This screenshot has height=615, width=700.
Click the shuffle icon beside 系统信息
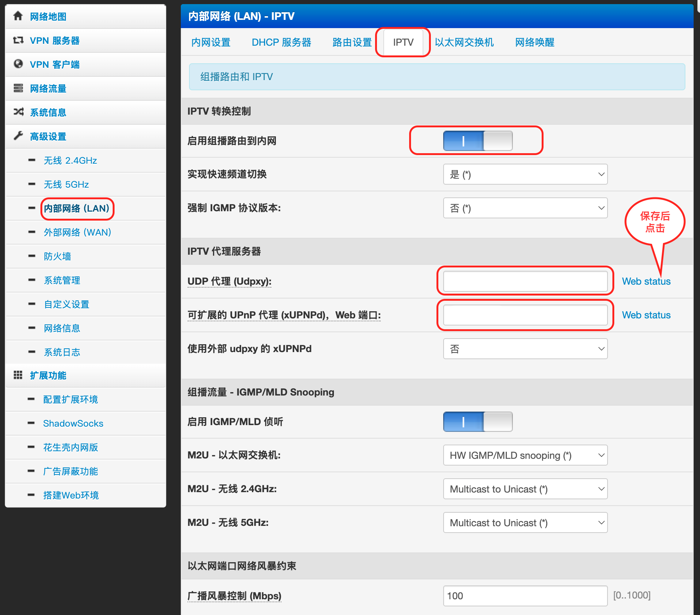click(x=18, y=112)
